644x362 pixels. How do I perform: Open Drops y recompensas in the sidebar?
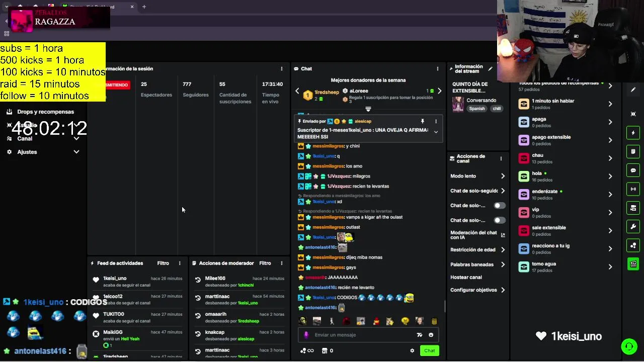pos(45,112)
